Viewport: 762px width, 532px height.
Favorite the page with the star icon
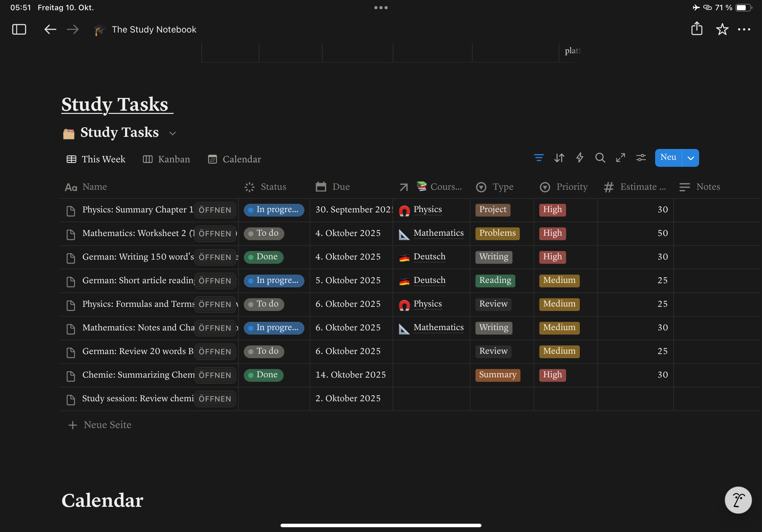722,29
